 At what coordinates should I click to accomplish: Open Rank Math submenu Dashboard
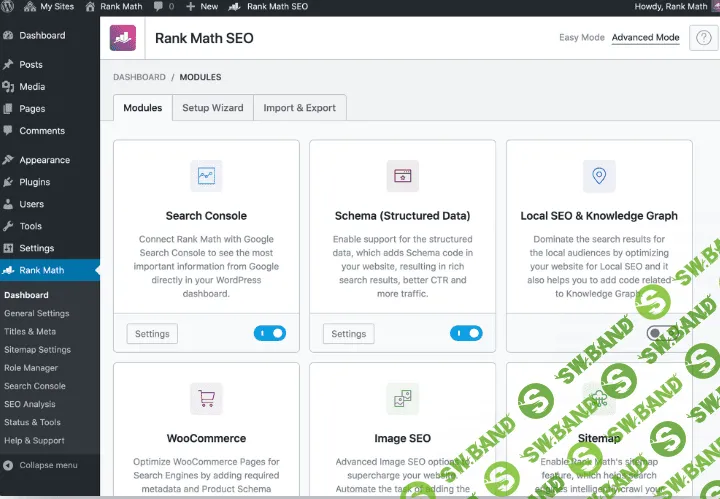coord(26,295)
